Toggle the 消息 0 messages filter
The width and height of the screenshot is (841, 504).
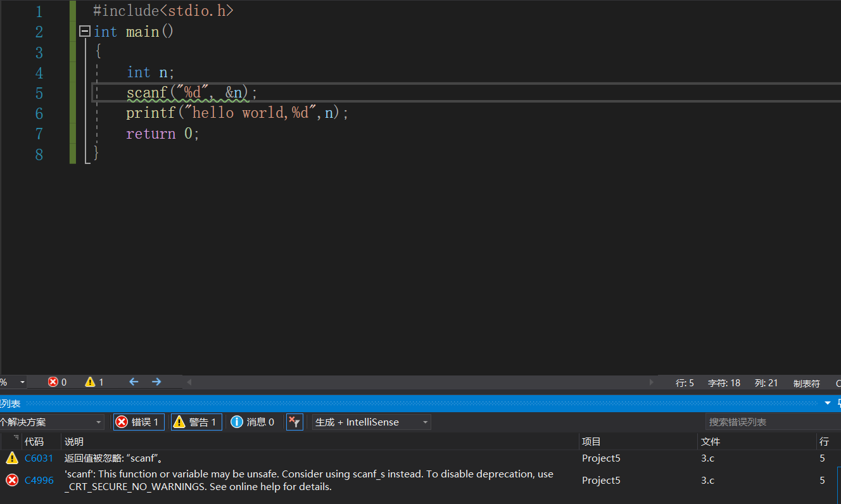tap(253, 422)
